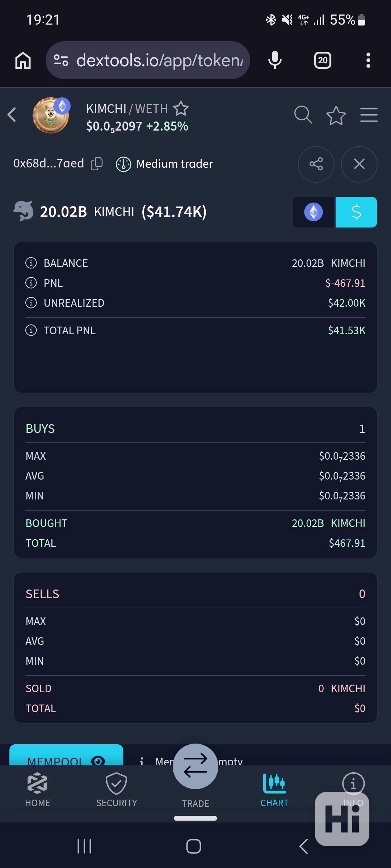Screen dimensions: 391x868
Task: Click the TOTAL PNL info icon
Action: coord(31,330)
